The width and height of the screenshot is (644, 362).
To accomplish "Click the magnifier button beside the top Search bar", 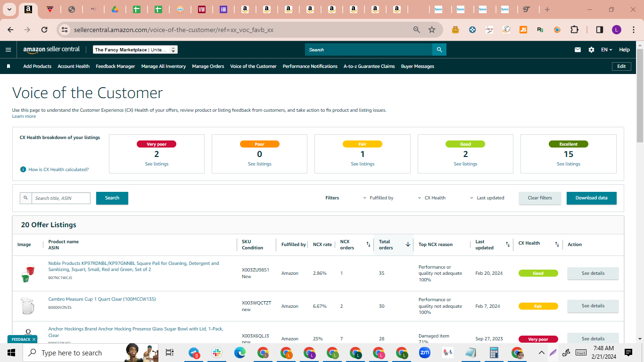I will (439, 49).
